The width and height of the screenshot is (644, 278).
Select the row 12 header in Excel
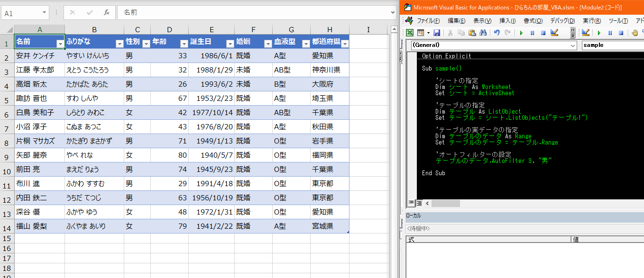[x=7, y=198]
